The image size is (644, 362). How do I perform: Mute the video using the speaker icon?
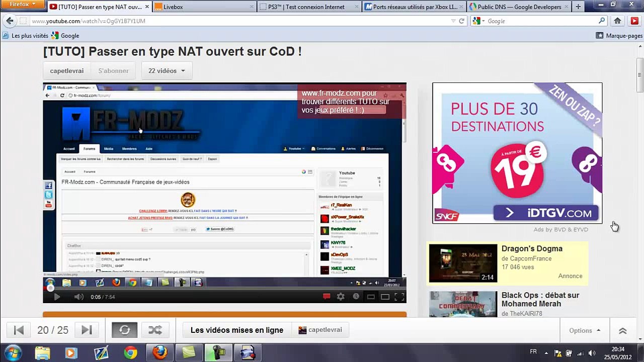(79, 297)
